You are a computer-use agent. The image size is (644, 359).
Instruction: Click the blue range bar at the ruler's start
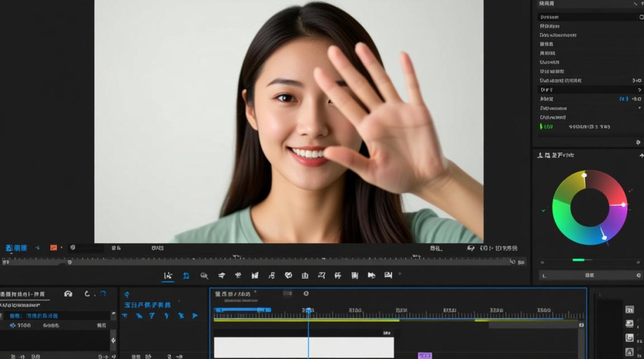(x=242, y=310)
